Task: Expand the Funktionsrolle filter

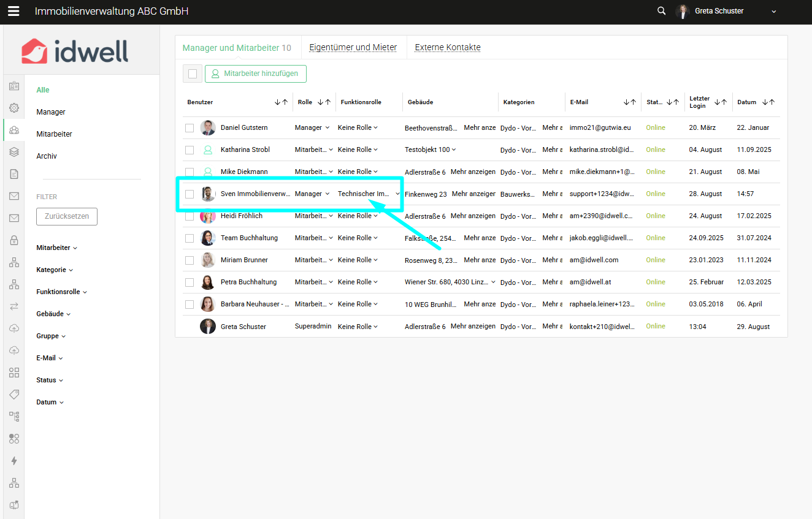Action: (61, 292)
